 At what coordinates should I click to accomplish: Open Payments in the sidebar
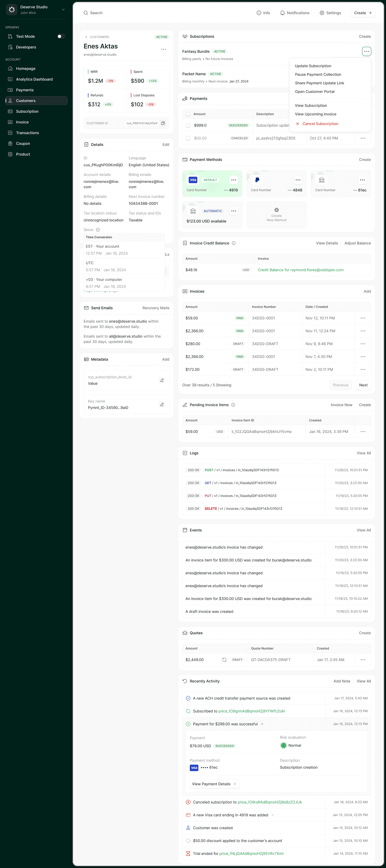pos(36,90)
